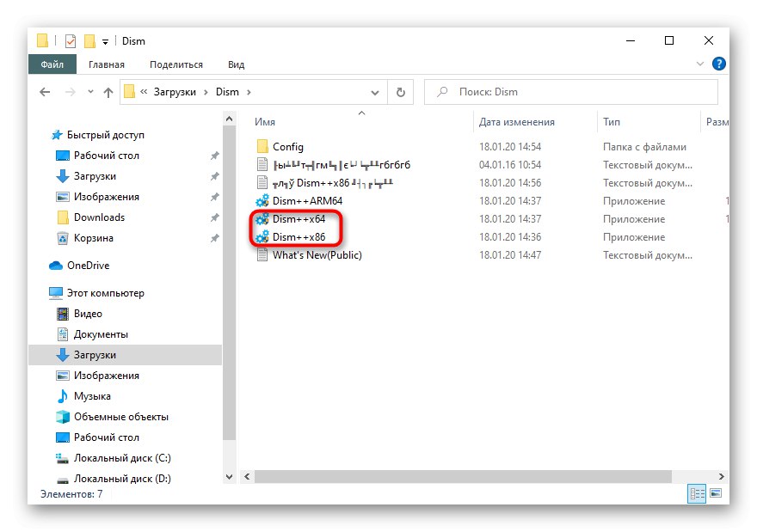Sort by the Тип column header
Image resolution: width=757 pixels, height=532 pixels.
612,122
